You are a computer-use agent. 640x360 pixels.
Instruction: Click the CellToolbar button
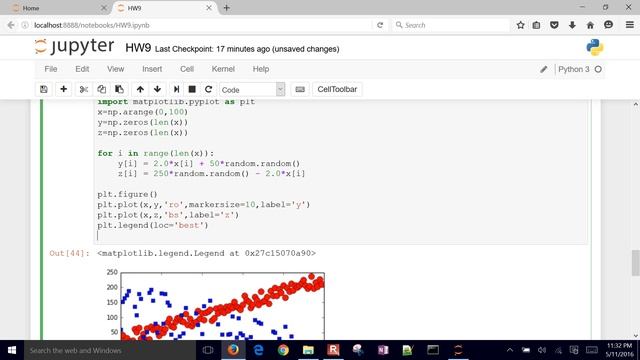pyautogui.click(x=337, y=89)
